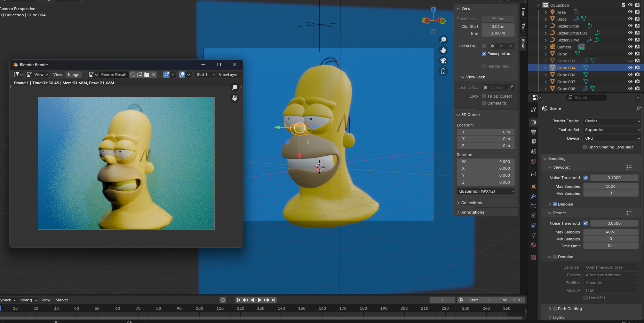Click the Search field in properties editor
The width and height of the screenshot is (644, 323).
coord(587,98)
